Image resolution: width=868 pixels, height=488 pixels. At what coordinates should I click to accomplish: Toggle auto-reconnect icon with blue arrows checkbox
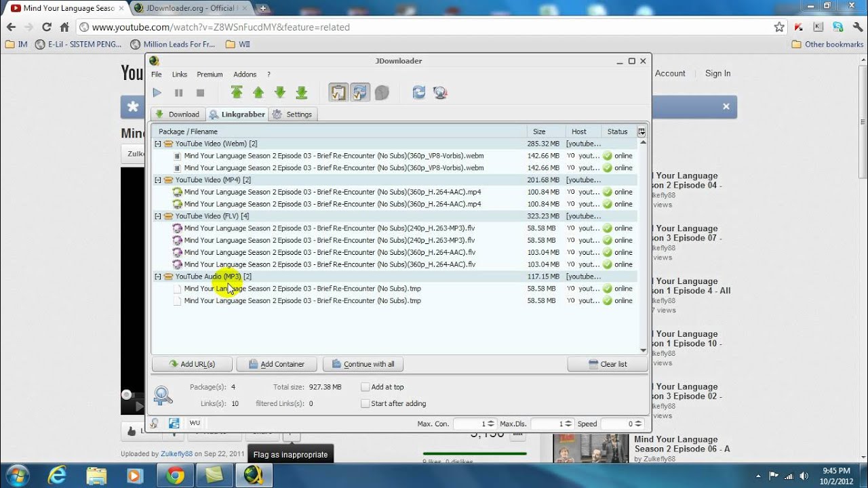[x=360, y=92]
